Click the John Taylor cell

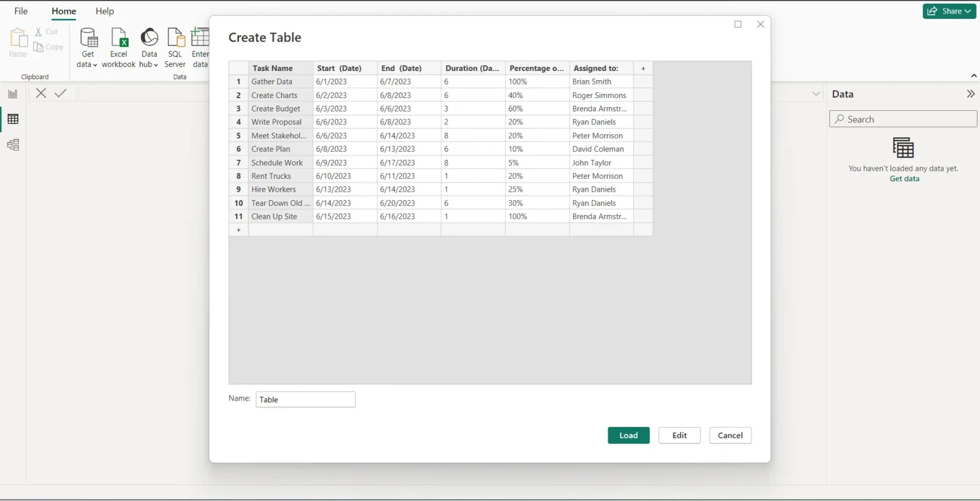tap(601, 162)
